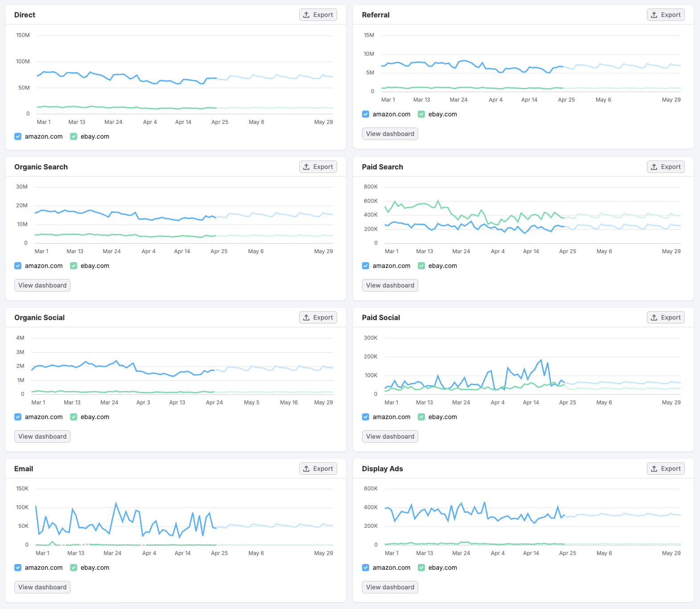The image size is (700, 609).
Task: Click the Export icon in Direct panel
Action: click(x=306, y=15)
